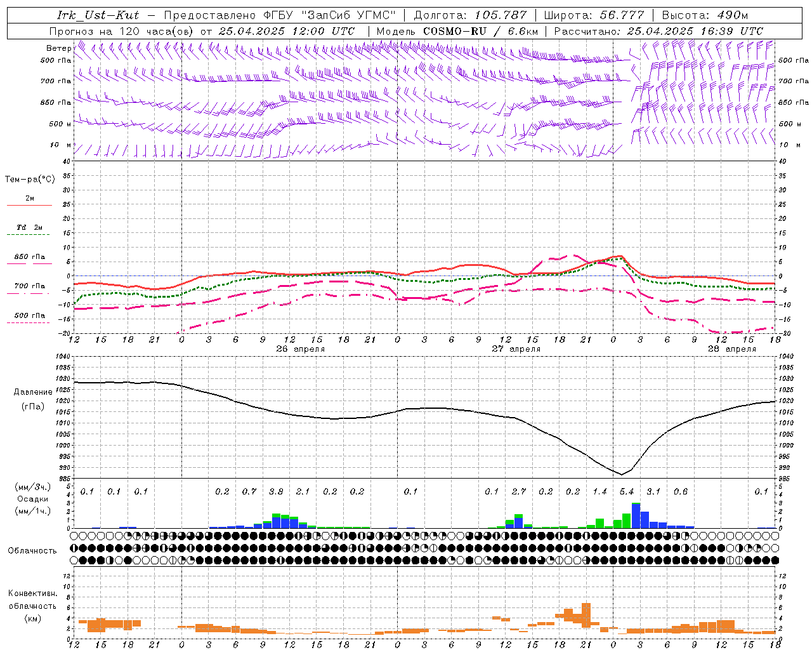Select the (мм/3ч.) unit label
This screenshot has width=812, height=650.
click(33, 487)
